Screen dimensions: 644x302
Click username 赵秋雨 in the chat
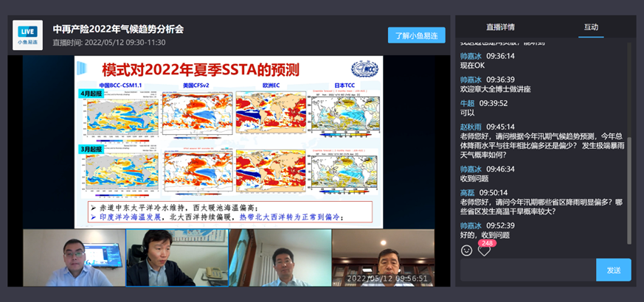(470, 127)
